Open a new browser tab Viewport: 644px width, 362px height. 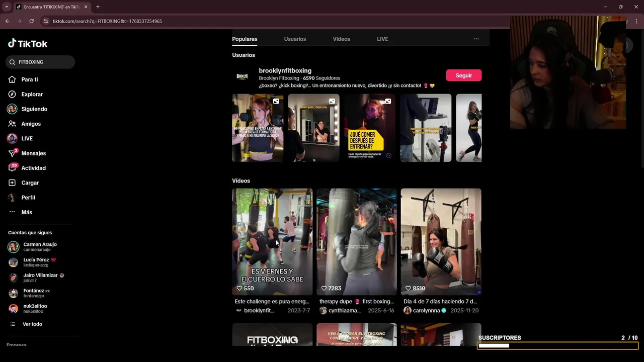98,7
